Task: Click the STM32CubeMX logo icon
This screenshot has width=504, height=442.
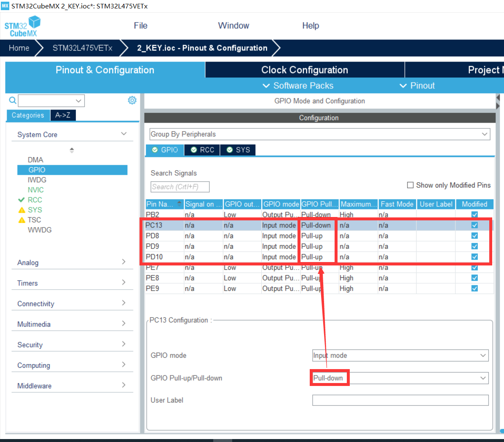Action: pyautogui.click(x=22, y=27)
